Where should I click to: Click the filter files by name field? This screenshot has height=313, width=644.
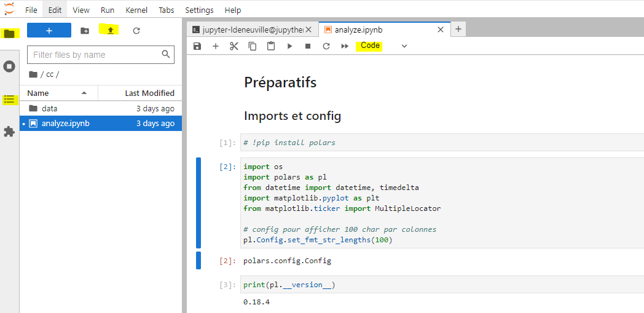[x=95, y=55]
